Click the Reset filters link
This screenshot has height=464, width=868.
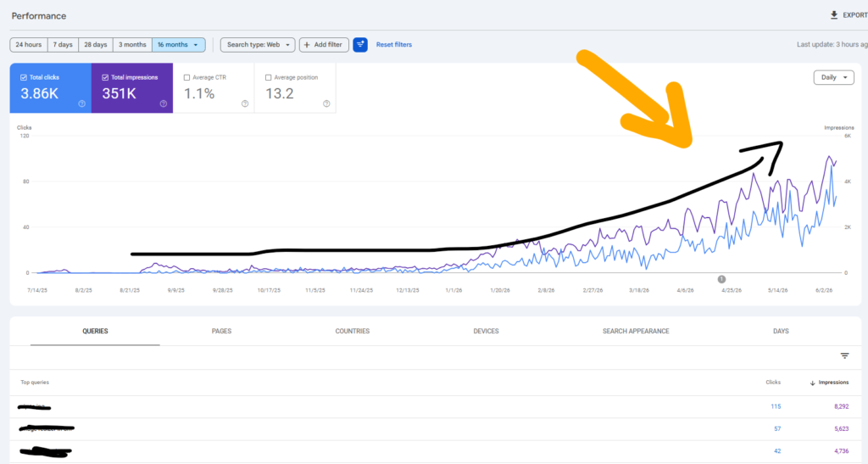[x=394, y=45]
